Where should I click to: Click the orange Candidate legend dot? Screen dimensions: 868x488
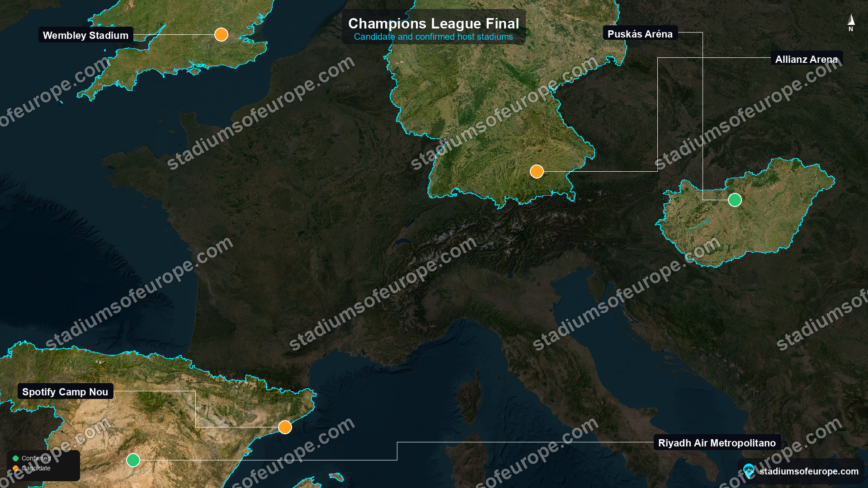15,468
